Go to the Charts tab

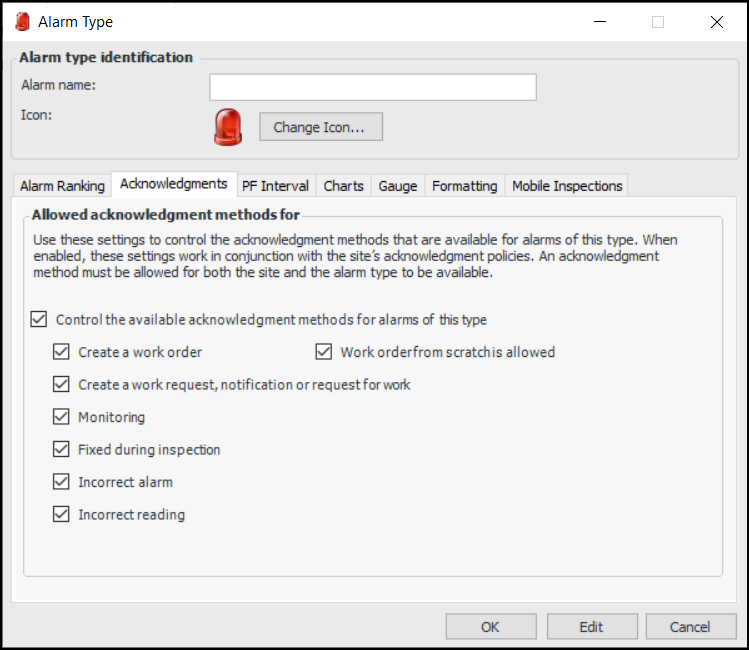pyautogui.click(x=344, y=186)
